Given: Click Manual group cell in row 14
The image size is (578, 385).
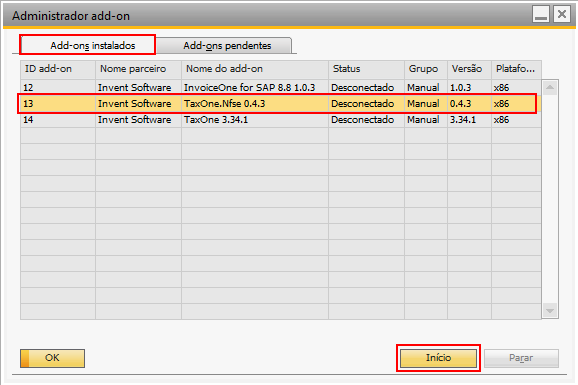Looking at the screenshot, I should click(x=426, y=120).
